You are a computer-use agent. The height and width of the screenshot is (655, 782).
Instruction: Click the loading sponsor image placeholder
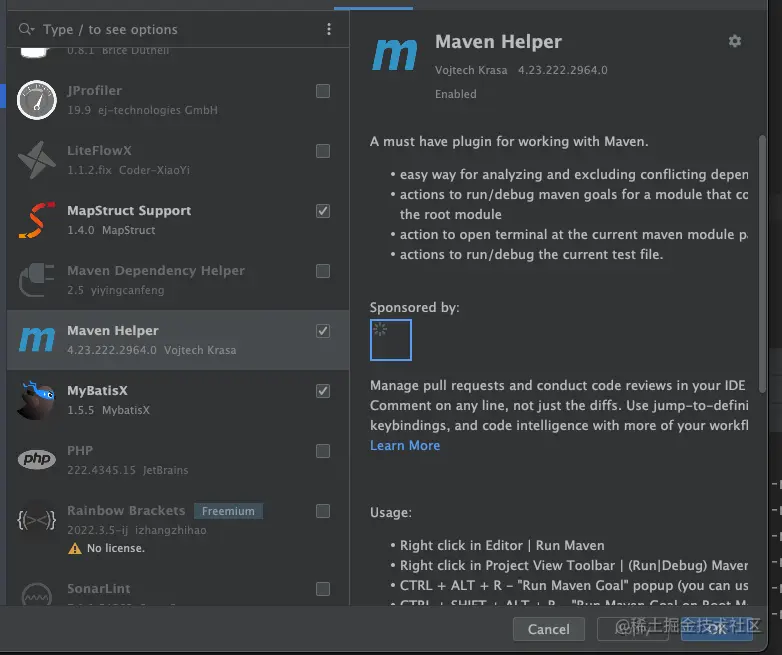391,340
